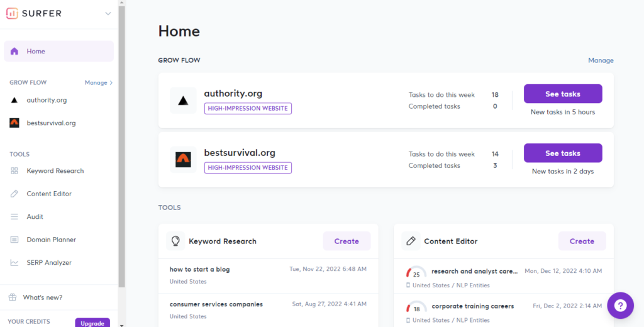See tasks for bestsurvival.org
Viewport: 644px width, 327px height.
coord(563,153)
